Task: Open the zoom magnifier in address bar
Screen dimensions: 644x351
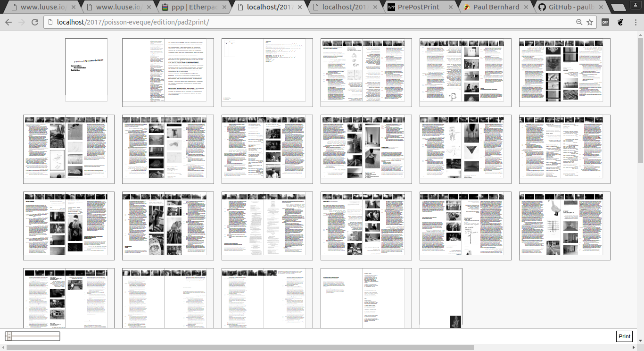Action: (x=579, y=22)
